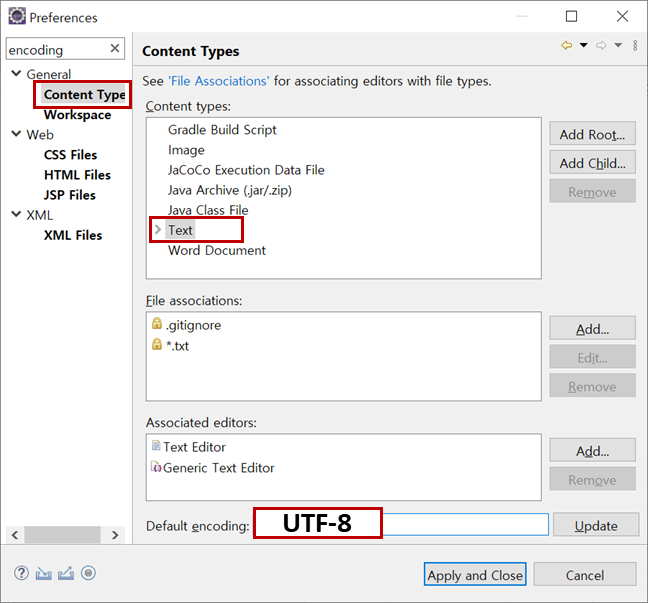Click the export preferences icon
This screenshot has width=648, height=603.
click(x=66, y=573)
